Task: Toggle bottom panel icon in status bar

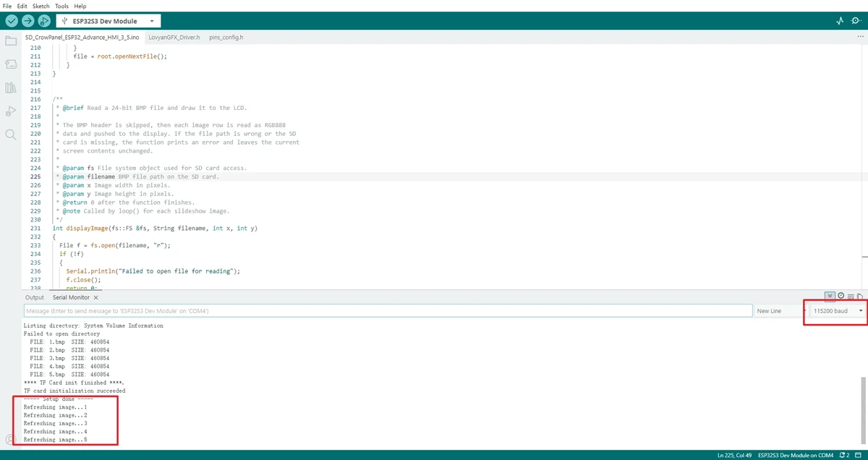Action: point(859,455)
